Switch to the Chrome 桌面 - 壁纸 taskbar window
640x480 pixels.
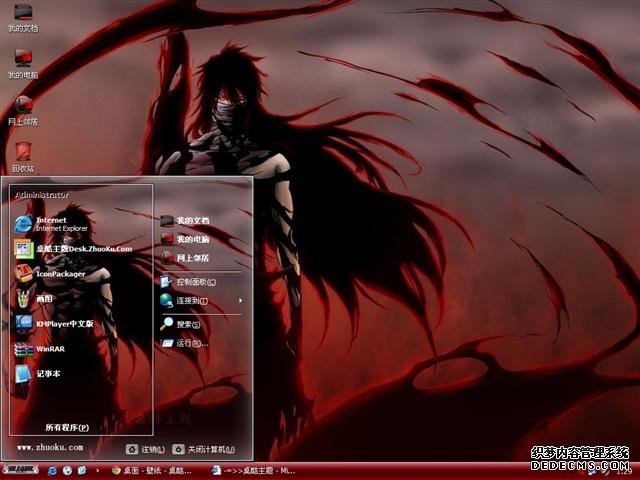tap(151, 471)
